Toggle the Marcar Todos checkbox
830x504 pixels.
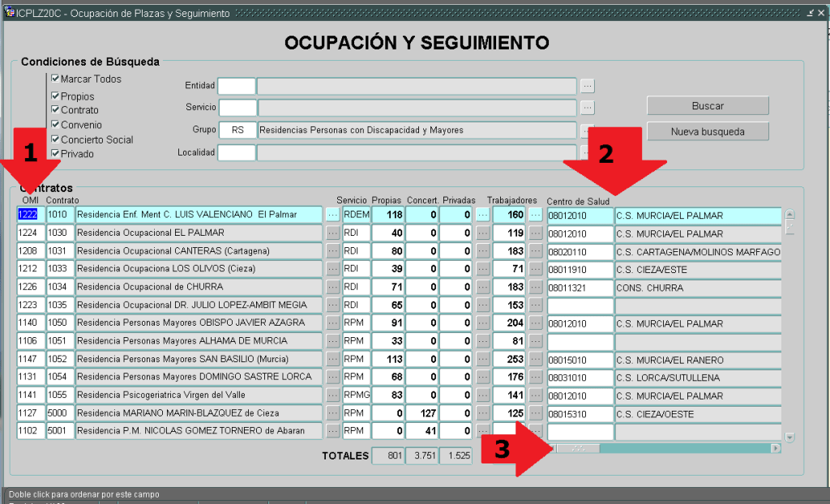(55, 79)
